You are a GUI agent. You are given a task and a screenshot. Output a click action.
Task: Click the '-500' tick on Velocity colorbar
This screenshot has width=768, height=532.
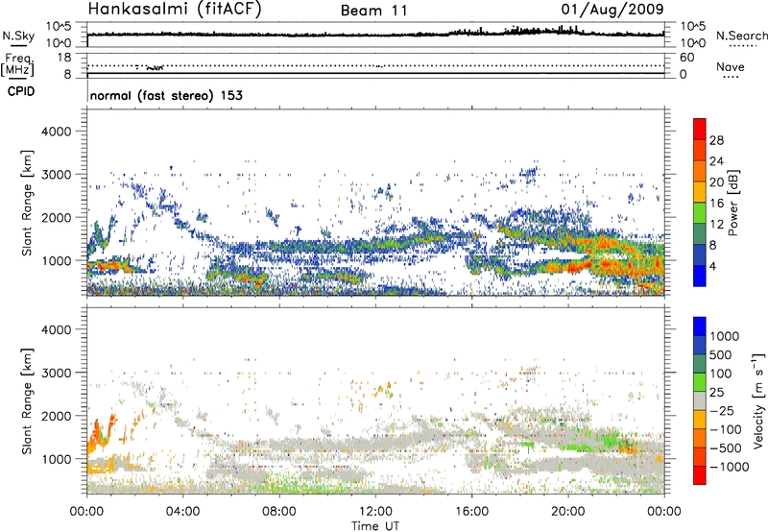pyautogui.click(x=726, y=448)
